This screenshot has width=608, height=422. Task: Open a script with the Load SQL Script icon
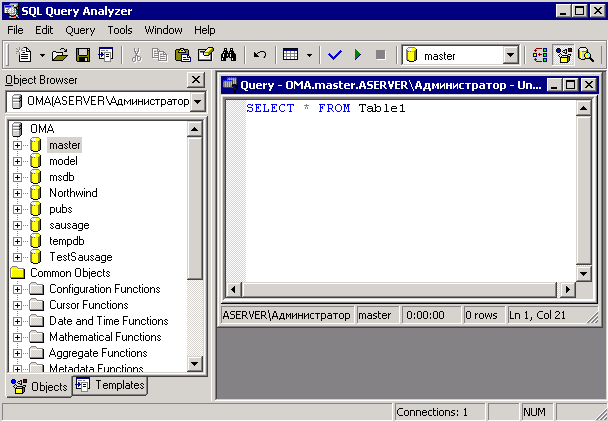[x=59, y=55]
